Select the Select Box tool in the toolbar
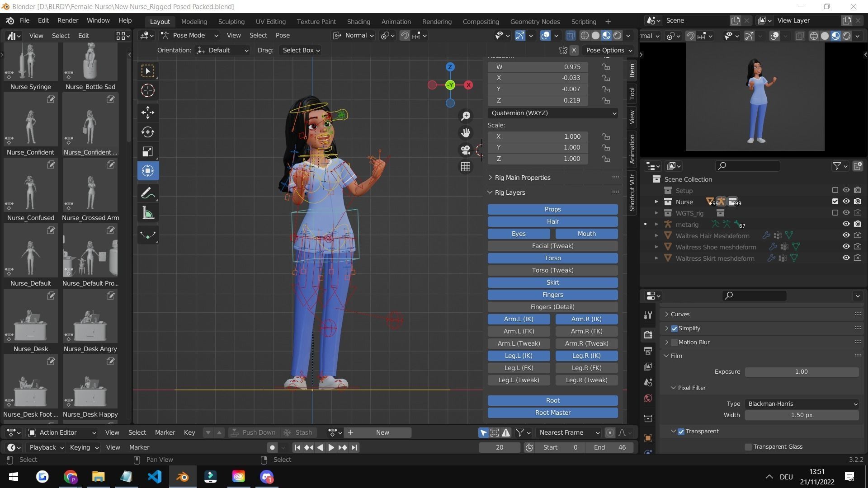The width and height of the screenshot is (868, 488). click(148, 71)
